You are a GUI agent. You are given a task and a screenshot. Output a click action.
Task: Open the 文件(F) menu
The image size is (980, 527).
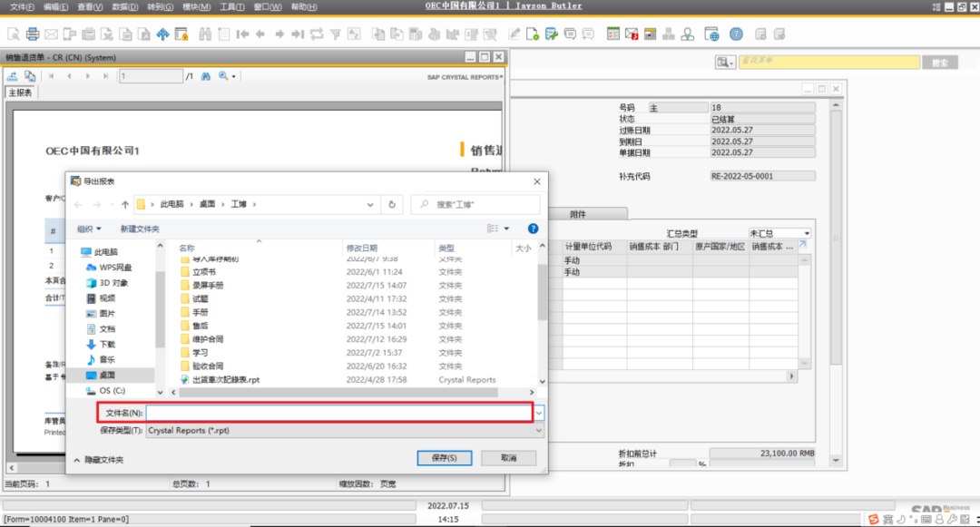click(23, 7)
